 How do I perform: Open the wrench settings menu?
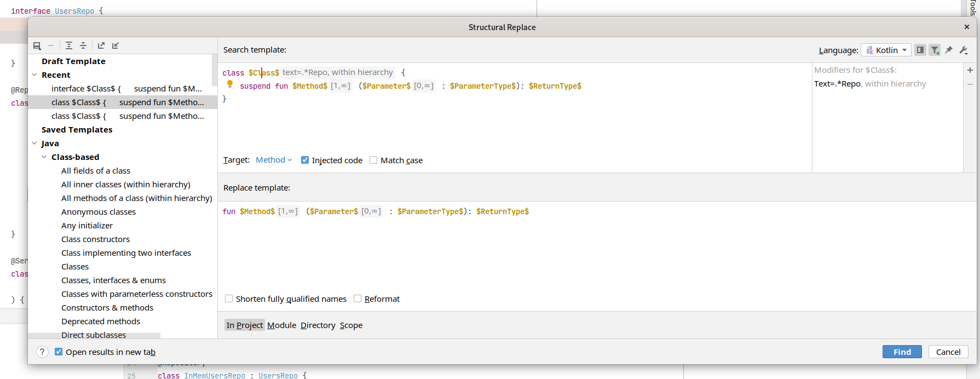click(964, 50)
